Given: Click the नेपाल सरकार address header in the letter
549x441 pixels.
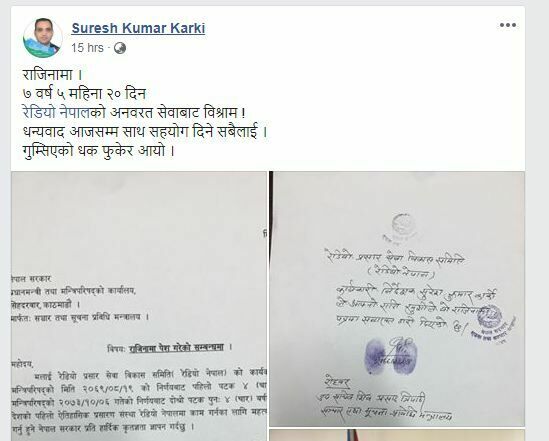Looking at the screenshot, I should 32,279.
